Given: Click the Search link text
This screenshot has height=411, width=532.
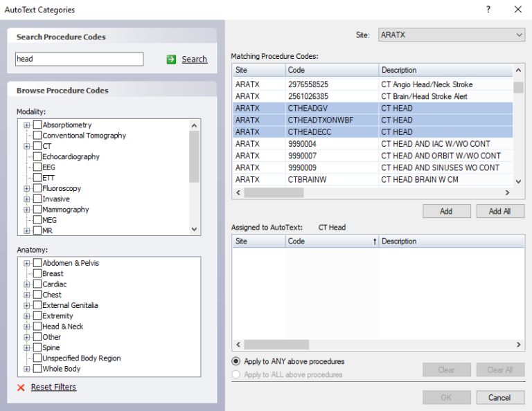Looking at the screenshot, I should coord(194,60).
